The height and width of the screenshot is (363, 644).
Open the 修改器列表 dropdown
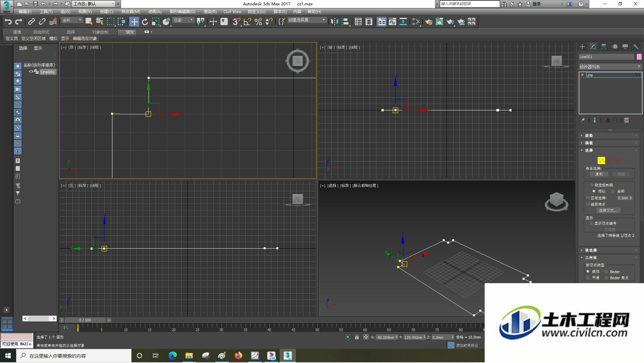610,67
